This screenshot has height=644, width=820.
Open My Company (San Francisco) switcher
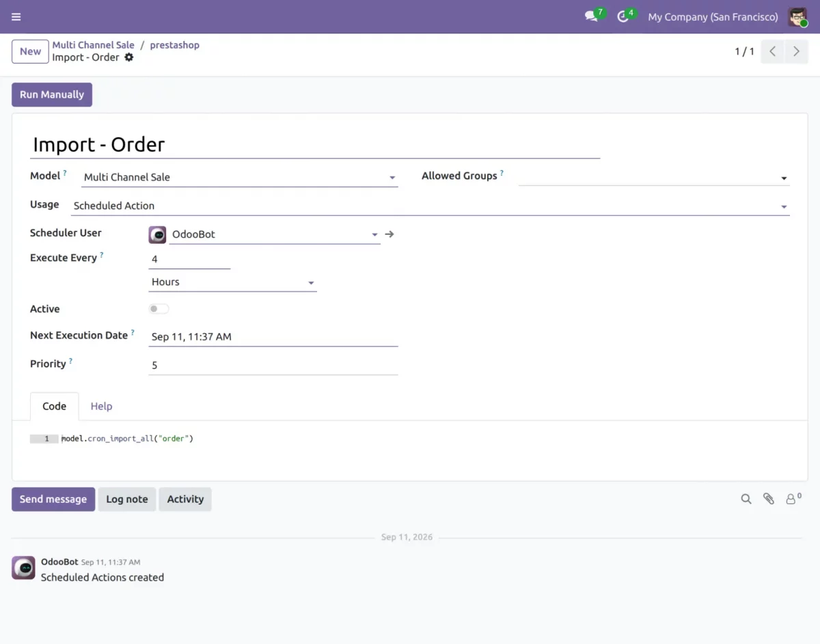(x=713, y=17)
